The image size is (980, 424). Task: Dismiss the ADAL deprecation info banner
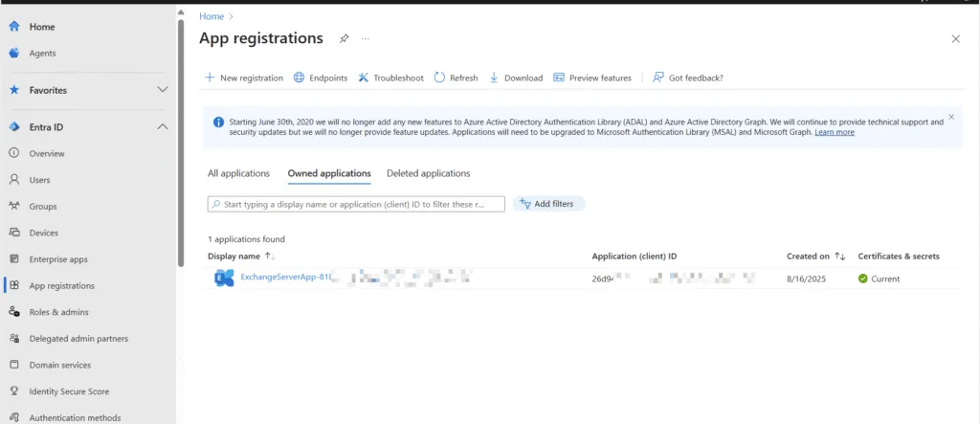(950, 117)
